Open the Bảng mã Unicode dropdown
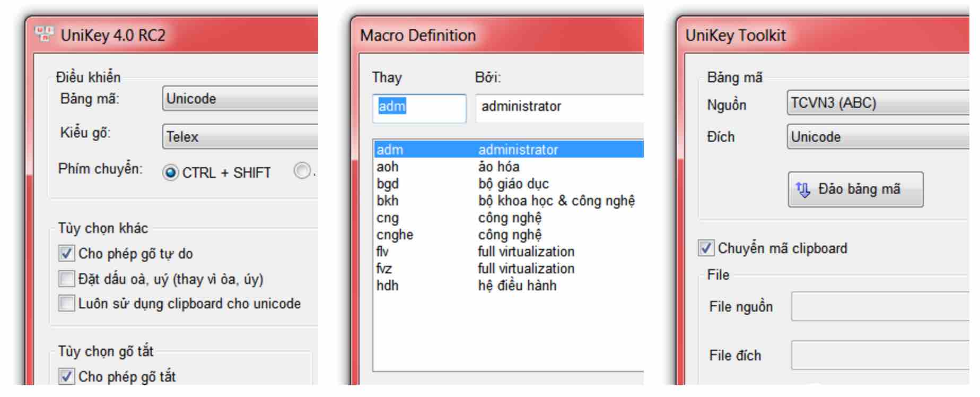This screenshot has height=397, width=980. point(240,99)
